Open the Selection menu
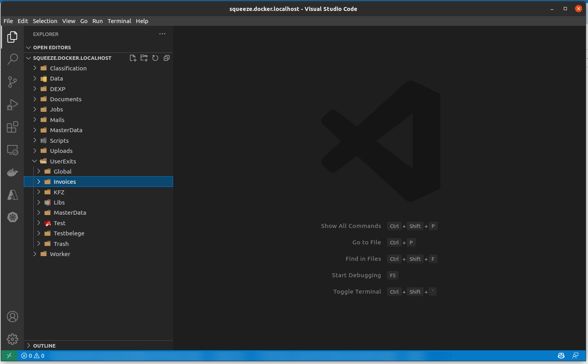The image size is (588, 364). tap(45, 21)
